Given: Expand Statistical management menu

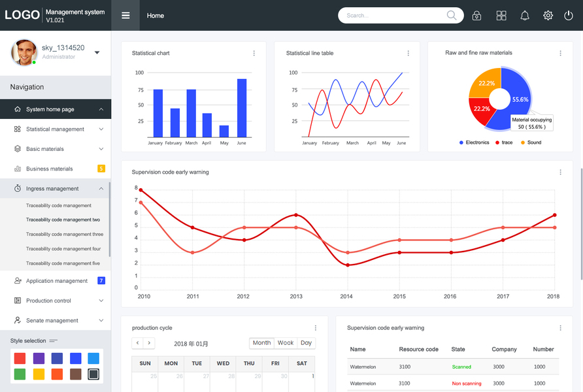Looking at the screenshot, I should tap(56, 129).
